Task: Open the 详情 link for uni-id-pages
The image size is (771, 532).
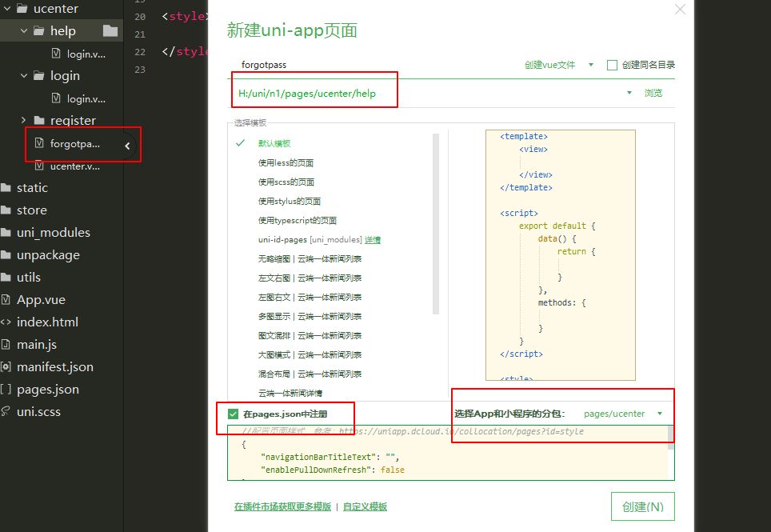Action: [373, 240]
